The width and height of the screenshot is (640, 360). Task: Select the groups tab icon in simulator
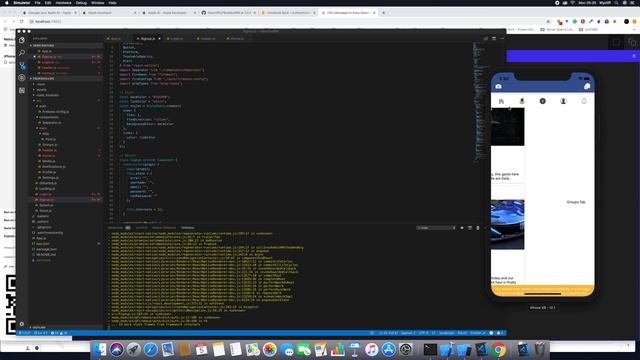(542, 101)
